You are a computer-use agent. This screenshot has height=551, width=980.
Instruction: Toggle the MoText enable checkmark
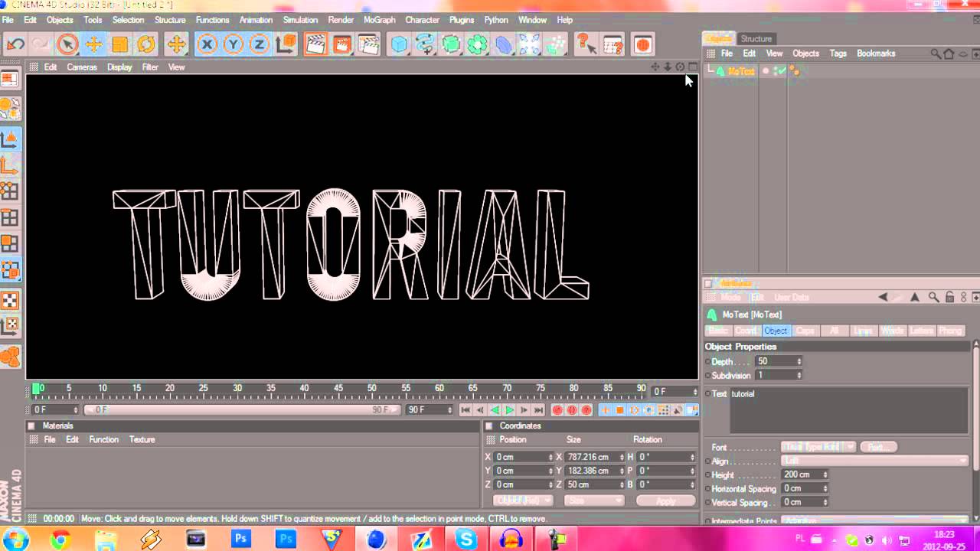[781, 71]
